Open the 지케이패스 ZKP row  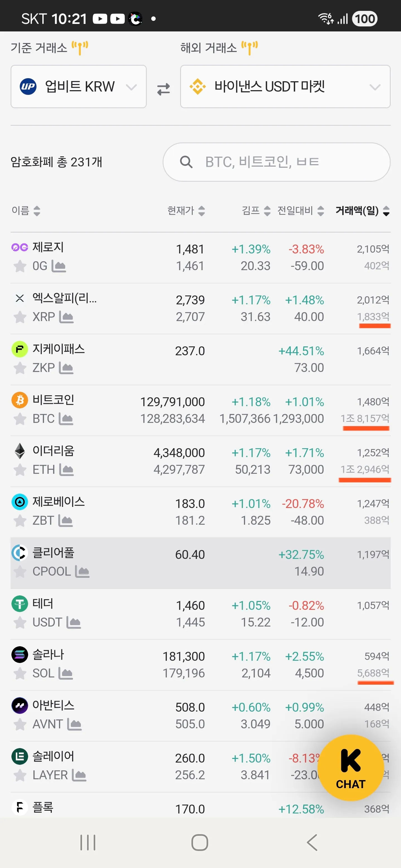coord(101,359)
